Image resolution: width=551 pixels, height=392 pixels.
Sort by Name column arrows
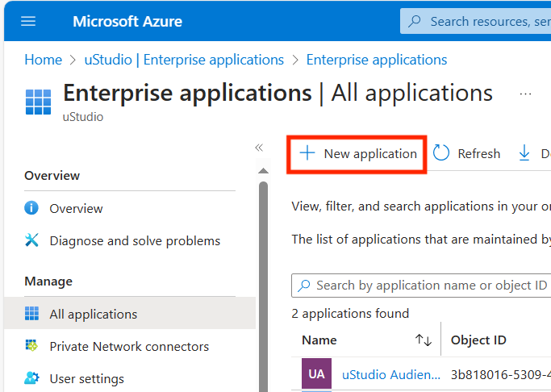424,340
